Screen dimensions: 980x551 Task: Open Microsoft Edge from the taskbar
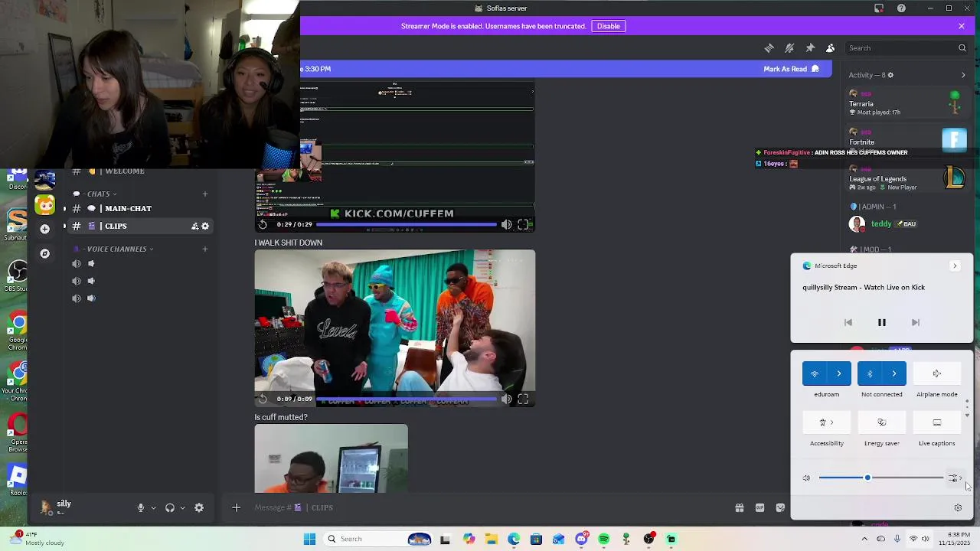[514, 540]
